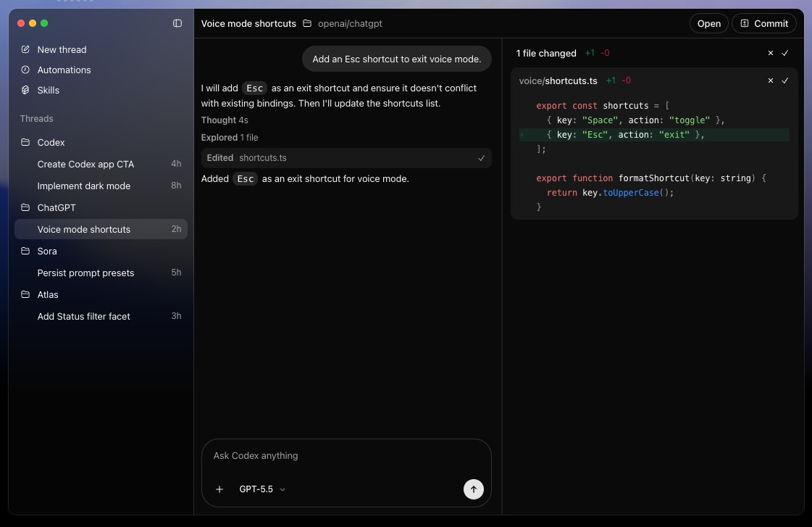
Task: Accept all changes in 1 file changed header
Action: (x=785, y=53)
